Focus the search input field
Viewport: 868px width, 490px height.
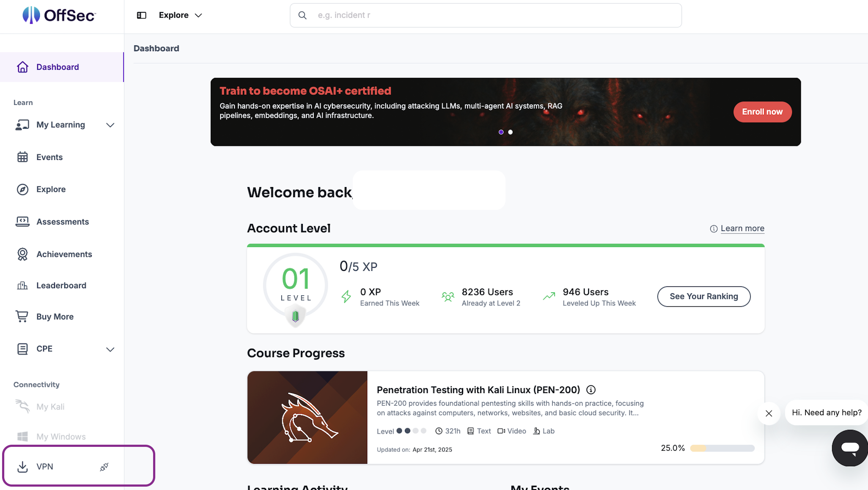point(486,15)
